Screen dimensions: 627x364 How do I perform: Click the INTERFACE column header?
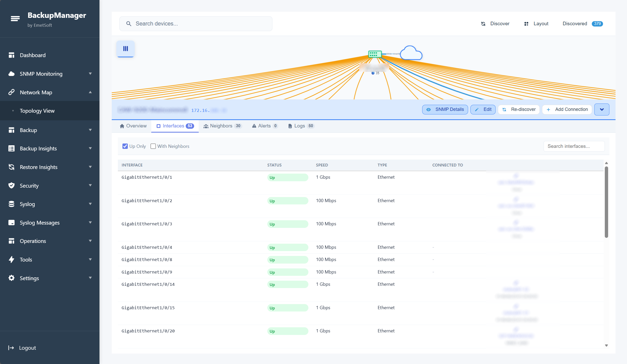(x=132, y=165)
